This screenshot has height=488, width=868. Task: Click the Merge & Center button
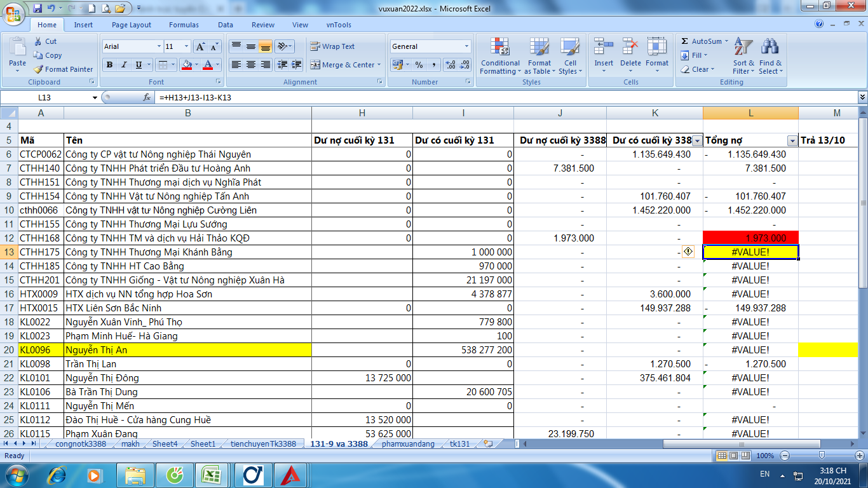tap(345, 65)
